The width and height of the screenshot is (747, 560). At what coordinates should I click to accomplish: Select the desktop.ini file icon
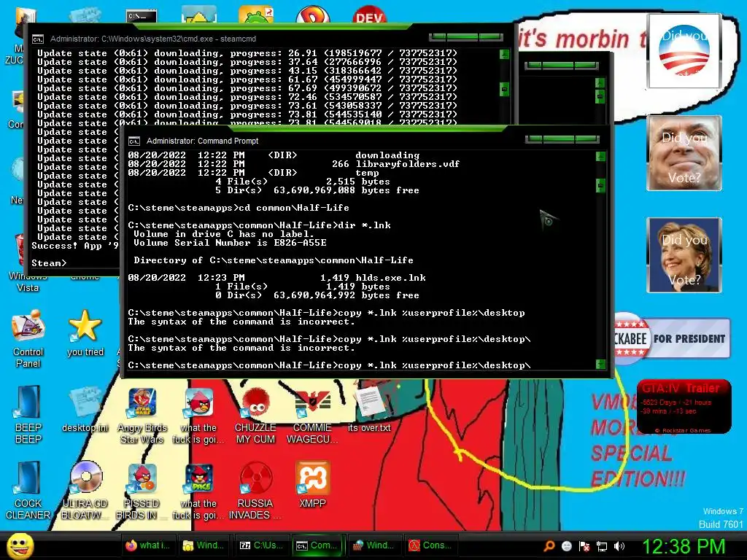(85, 410)
